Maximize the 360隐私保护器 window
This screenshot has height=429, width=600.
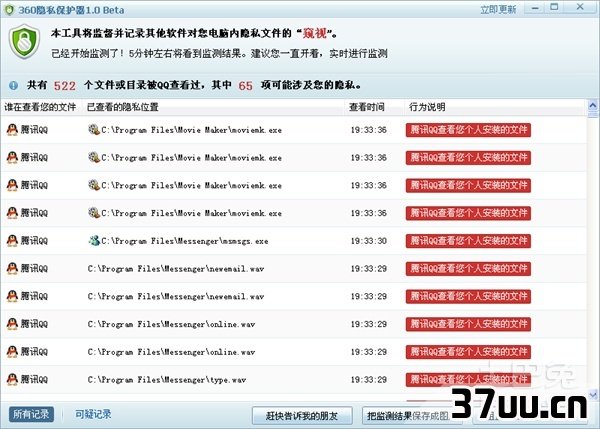coord(554,7)
